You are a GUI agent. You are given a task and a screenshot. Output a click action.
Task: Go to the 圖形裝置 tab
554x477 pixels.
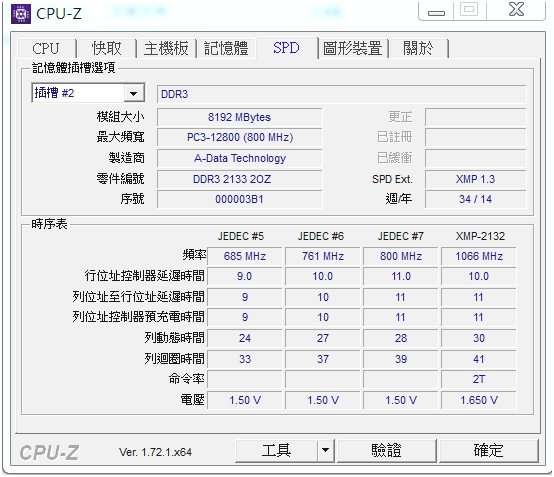pos(353,48)
